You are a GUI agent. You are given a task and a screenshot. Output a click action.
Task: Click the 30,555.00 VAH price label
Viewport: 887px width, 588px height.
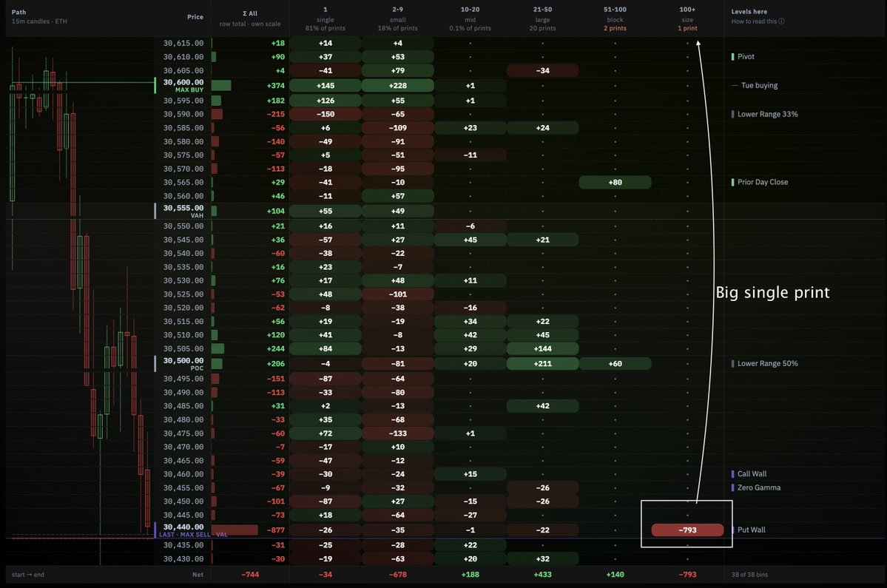click(x=183, y=211)
